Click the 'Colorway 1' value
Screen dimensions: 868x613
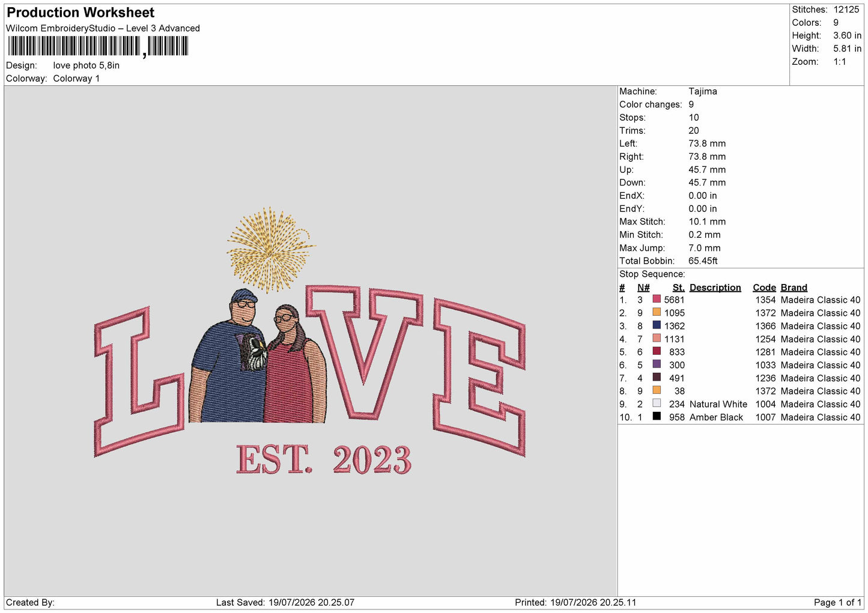76,79
